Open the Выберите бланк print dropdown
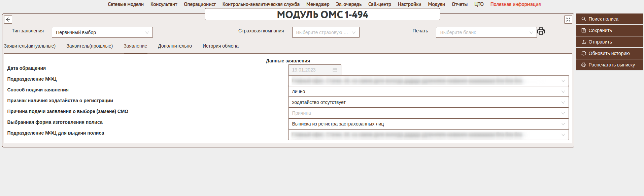The height and width of the screenshot is (196, 644). (486, 32)
